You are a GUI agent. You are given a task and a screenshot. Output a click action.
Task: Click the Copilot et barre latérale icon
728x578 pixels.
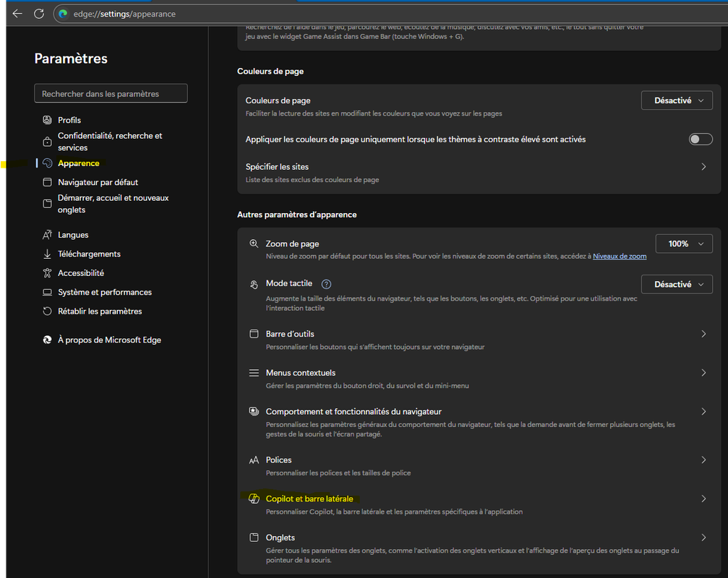click(x=254, y=499)
